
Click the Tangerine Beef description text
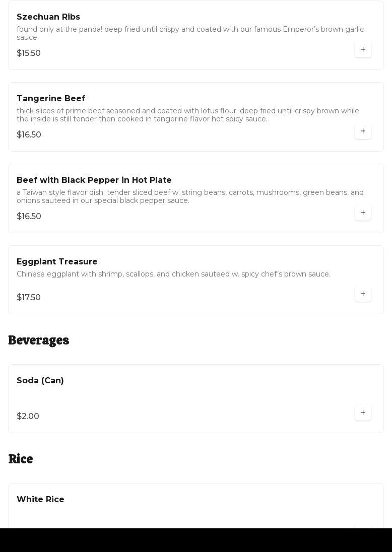click(187, 115)
